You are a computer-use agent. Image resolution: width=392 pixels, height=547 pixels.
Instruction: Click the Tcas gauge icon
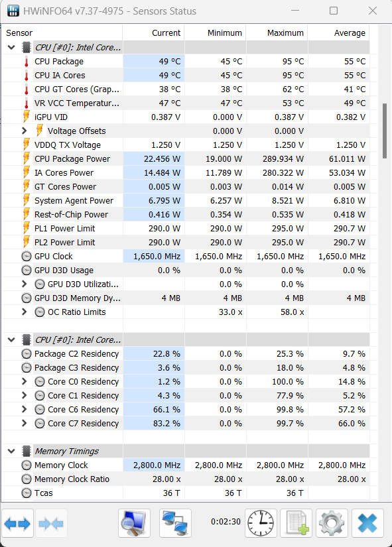26,493
